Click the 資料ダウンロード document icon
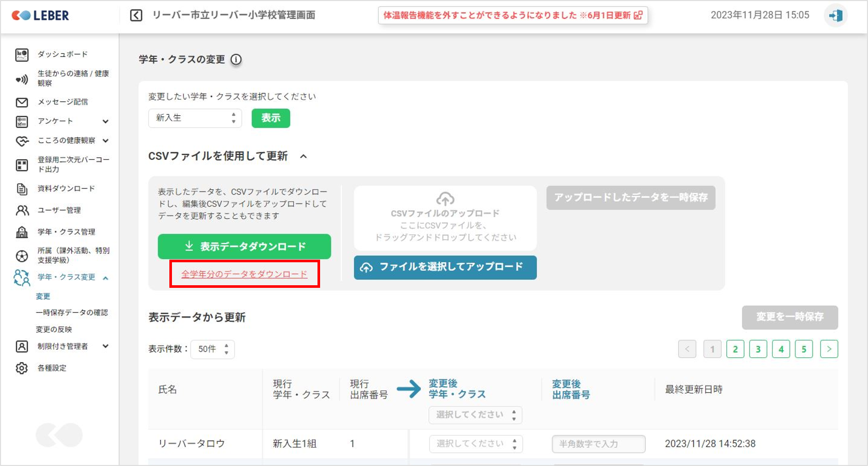Screen dimensions: 868x466 pyautogui.click(x=22, y=189)
